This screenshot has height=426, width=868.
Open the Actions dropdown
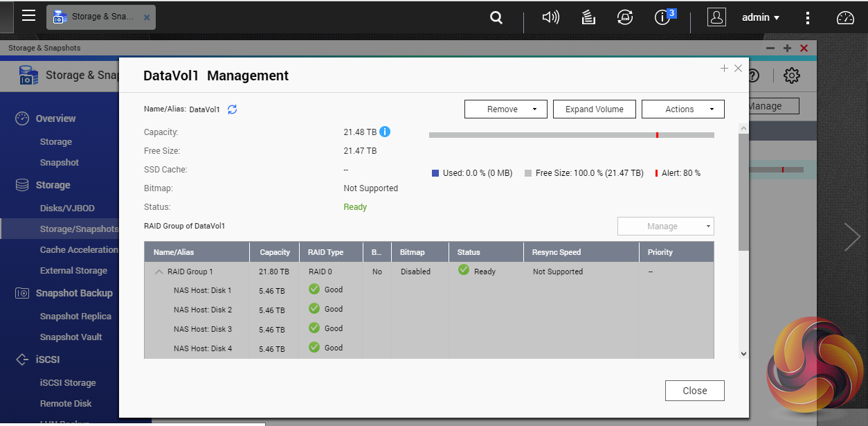pos(682,109)
